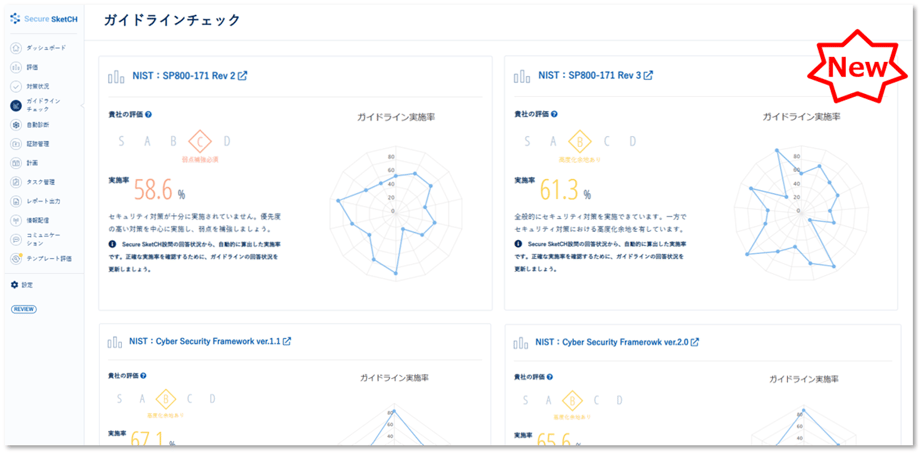
Task: Open 設定 gear settings
Action: 15,285
